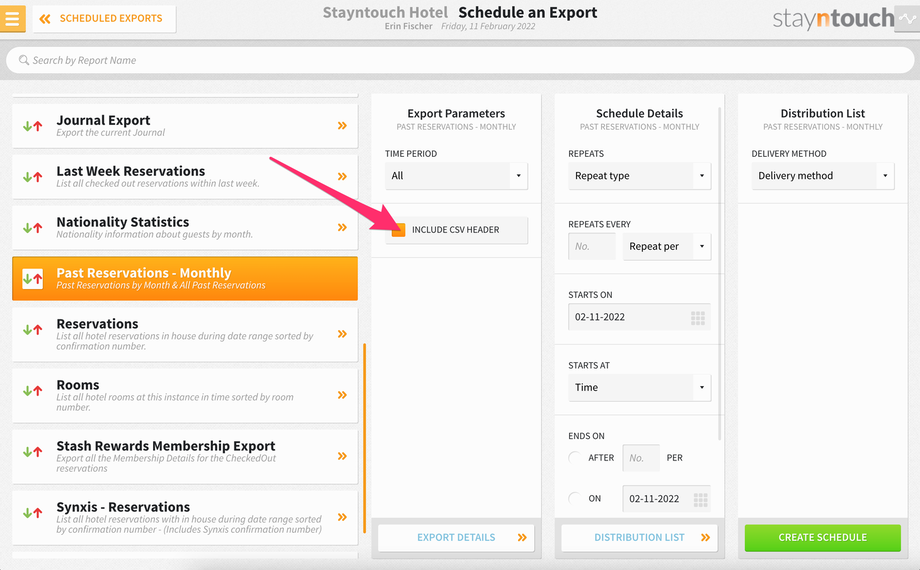Open the Repeat per dropdown

tap(667, 247)
